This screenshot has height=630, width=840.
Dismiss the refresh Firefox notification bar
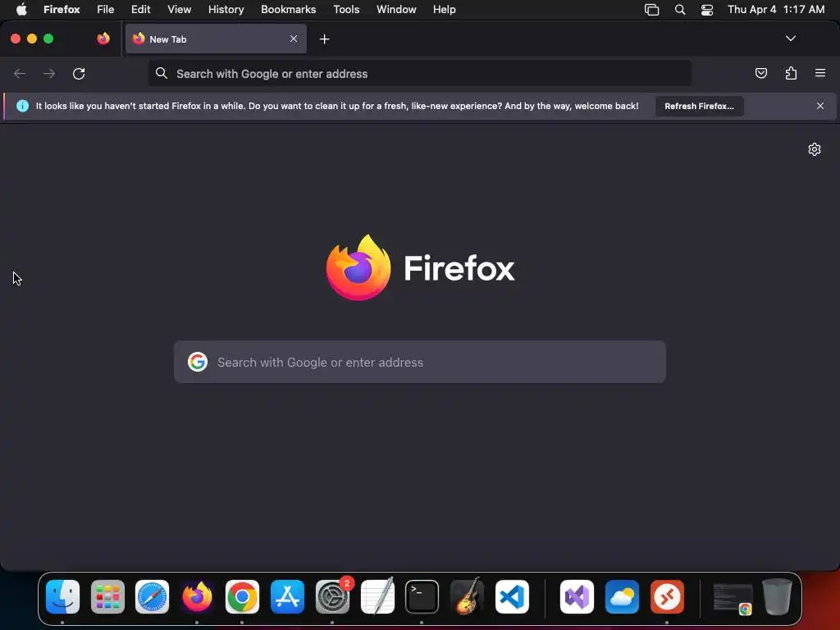click(x=820, y=106)
